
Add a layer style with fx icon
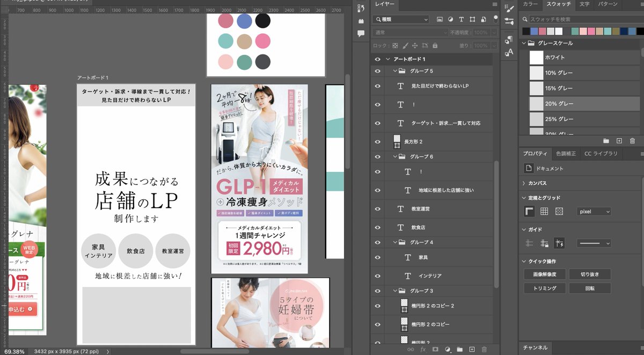tap(423, 349)
